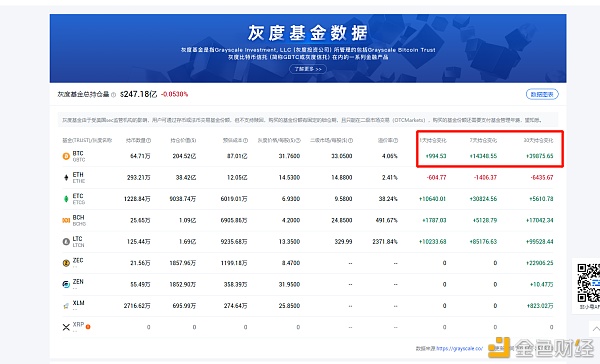
Task: Click the total holdings value $247.18亿
Action: [x=139, y=94]
